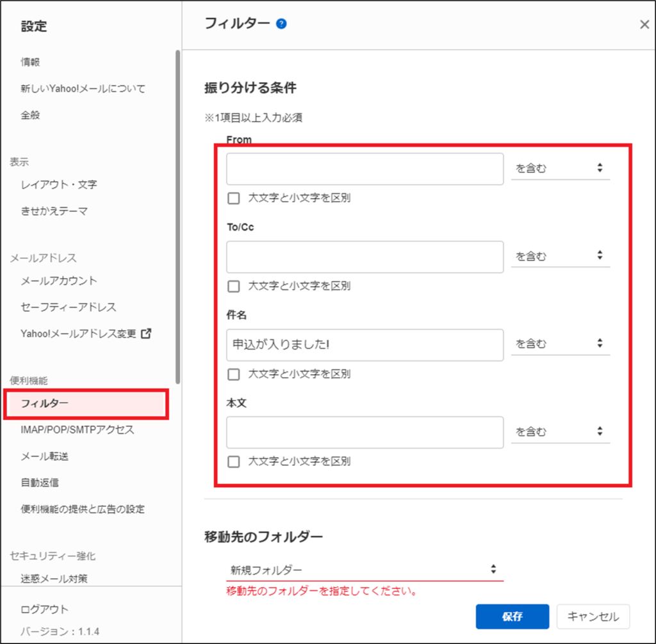
Task: Click the ※1項目以上入力必須 note
Action: click(x=253, y=118)
